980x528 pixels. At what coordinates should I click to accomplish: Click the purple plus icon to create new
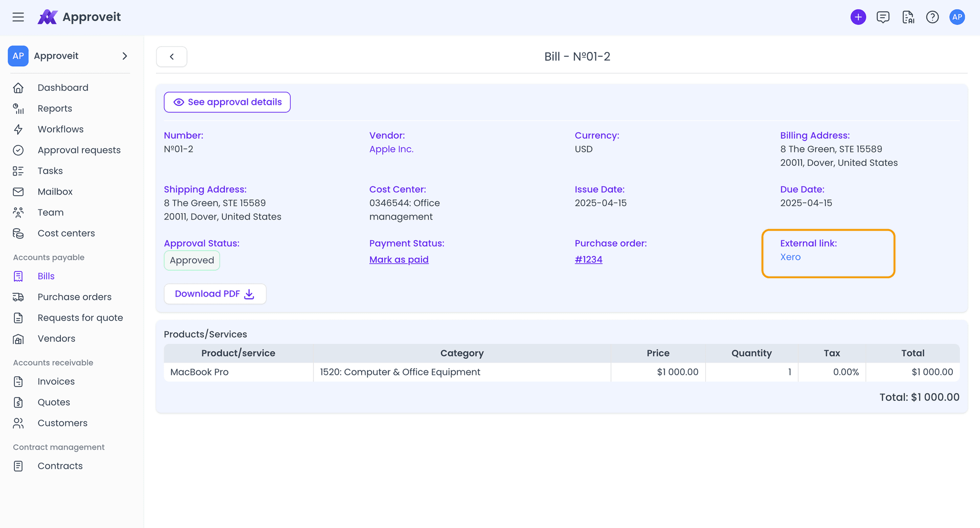coord(858,17)
